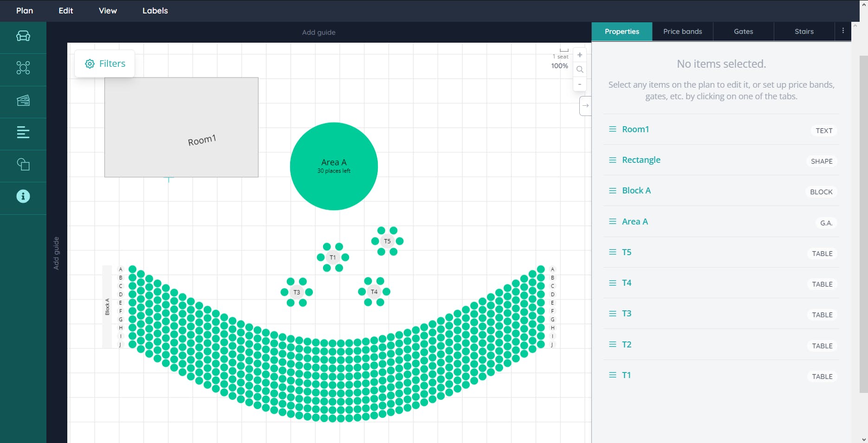The image size is (868, 443).
Task: Switch to the Gates tab
Action: [743, 32]
